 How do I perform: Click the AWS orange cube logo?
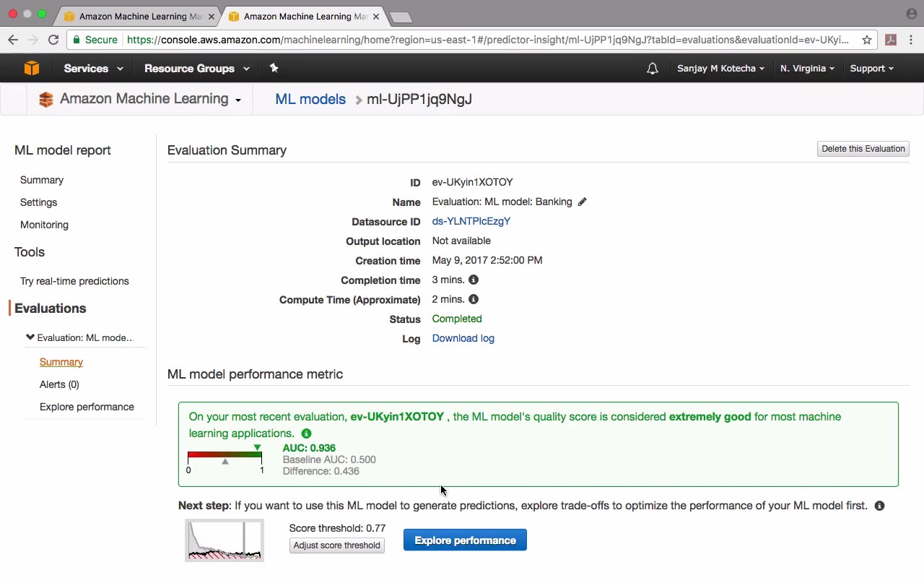coord(31,68)
